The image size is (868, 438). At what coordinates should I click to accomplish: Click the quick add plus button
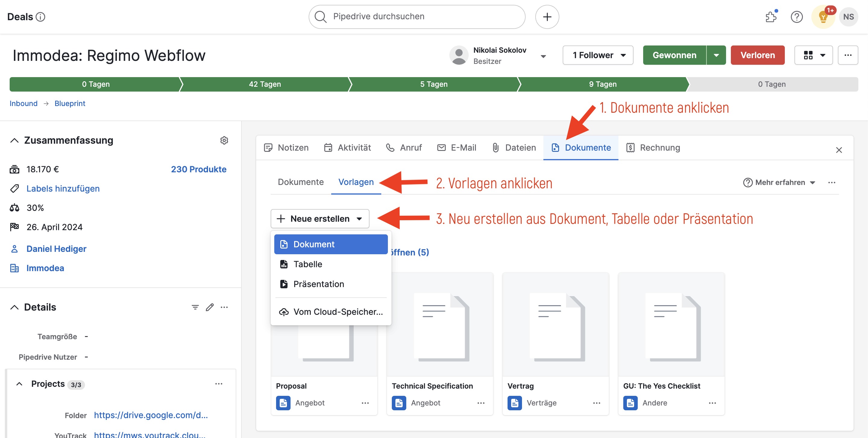[x=547, y=17]
